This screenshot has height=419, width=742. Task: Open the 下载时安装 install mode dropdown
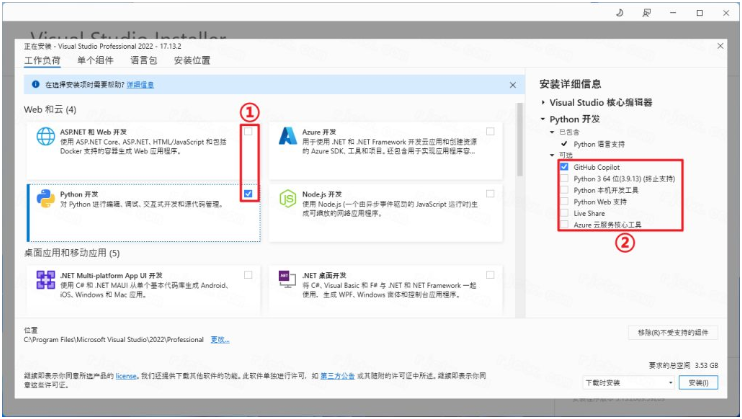[628, 383]
